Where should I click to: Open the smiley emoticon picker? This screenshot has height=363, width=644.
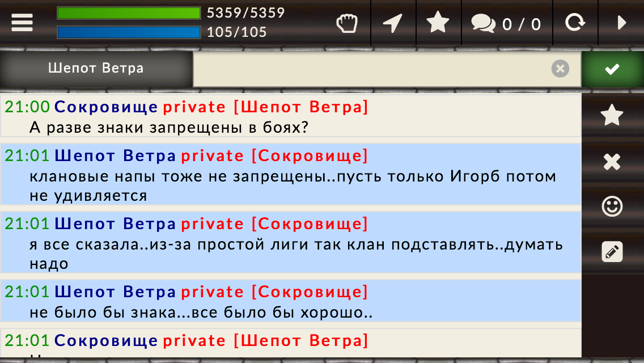[x=612, y=206]
